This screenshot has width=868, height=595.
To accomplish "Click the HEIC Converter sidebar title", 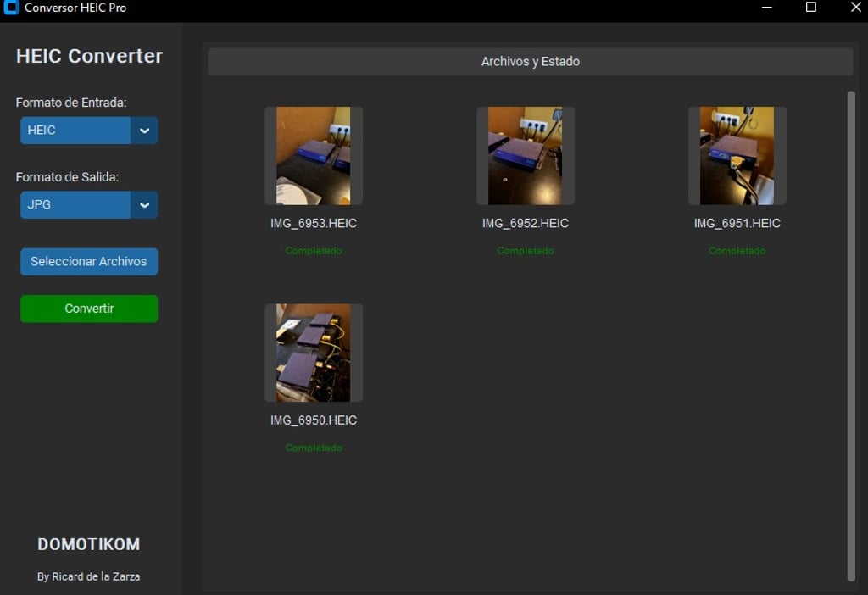I will point(88,56).
